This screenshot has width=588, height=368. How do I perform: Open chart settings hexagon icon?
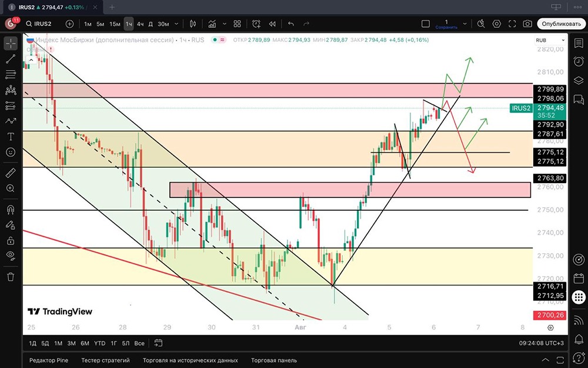[496, 24]
